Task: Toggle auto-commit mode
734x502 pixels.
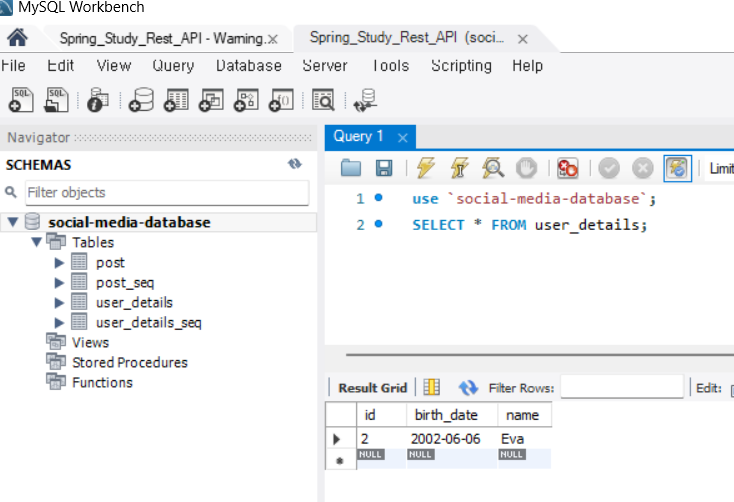Action: pos(677,168)
